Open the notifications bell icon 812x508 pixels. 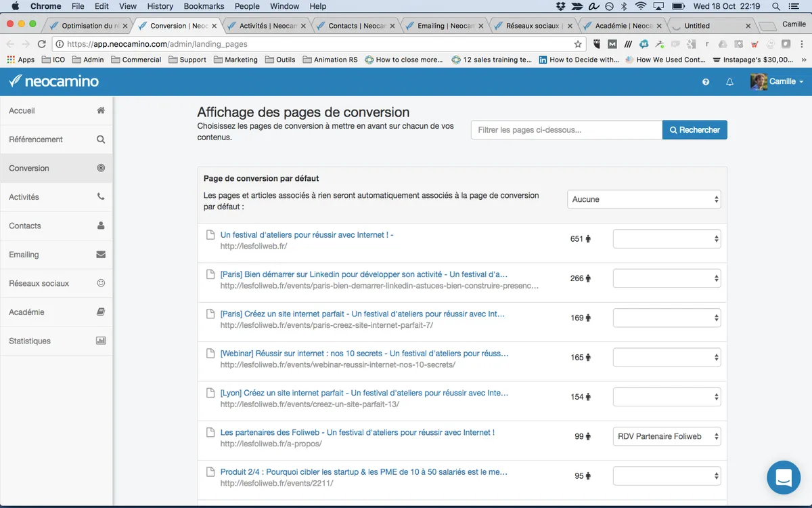pyautogui.click(x=729, y=82)
